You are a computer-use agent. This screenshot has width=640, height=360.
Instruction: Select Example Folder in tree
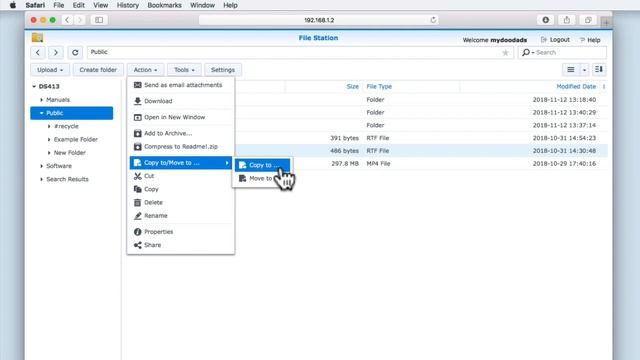point(76,139)
